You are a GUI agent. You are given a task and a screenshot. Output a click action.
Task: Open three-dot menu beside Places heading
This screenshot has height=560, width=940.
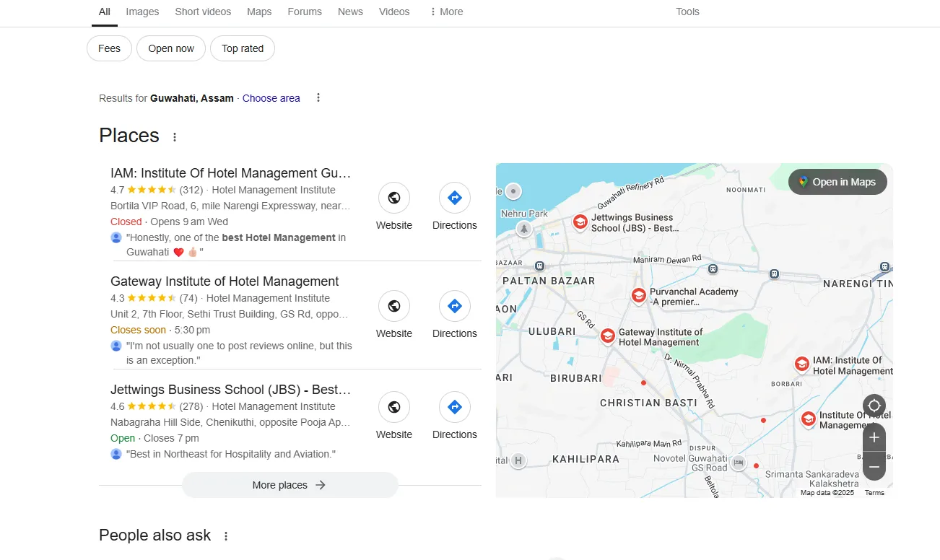[174, 136]
